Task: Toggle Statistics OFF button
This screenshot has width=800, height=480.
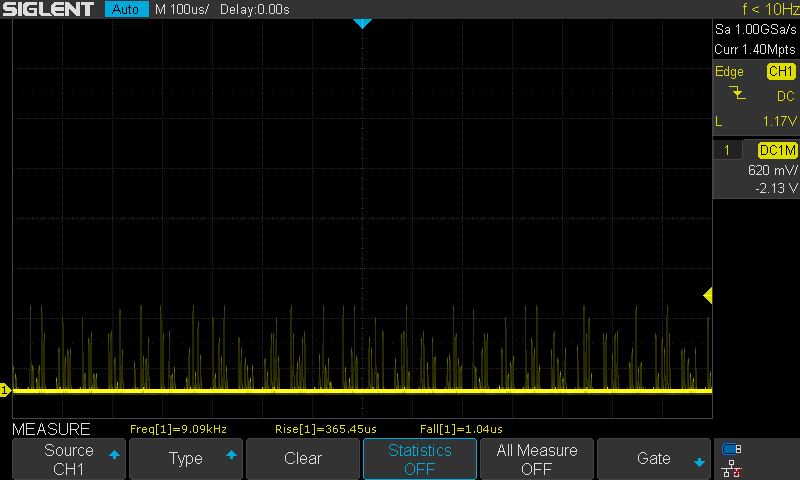Action: [419, 459]
